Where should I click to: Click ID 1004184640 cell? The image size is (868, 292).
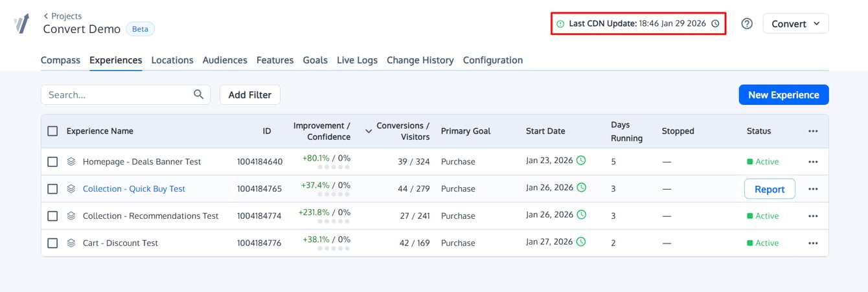tap(260, 162)
